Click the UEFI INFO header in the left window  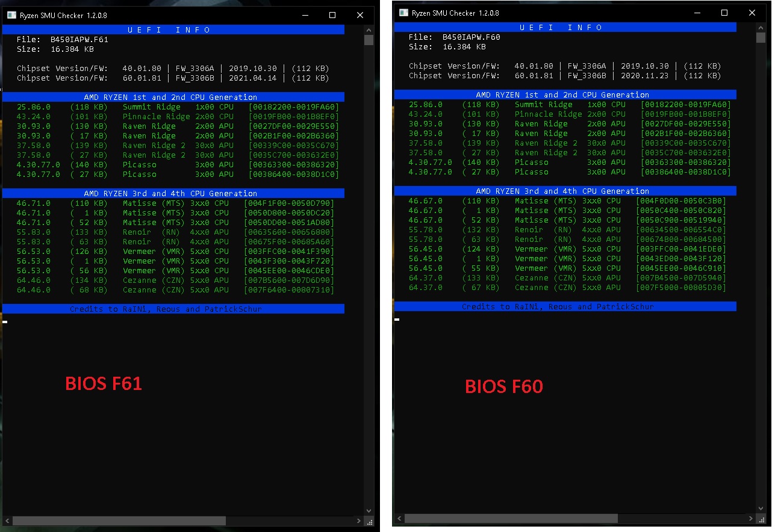(x=173, y=29)
